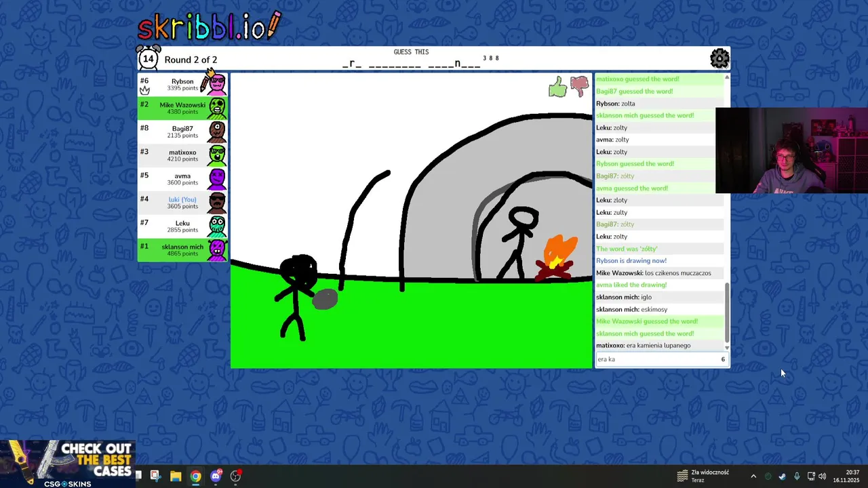Screen dimensions: 868x488
Task: Click message 'sklanson mich: eskimosy'
Action: tap(631, 309)
